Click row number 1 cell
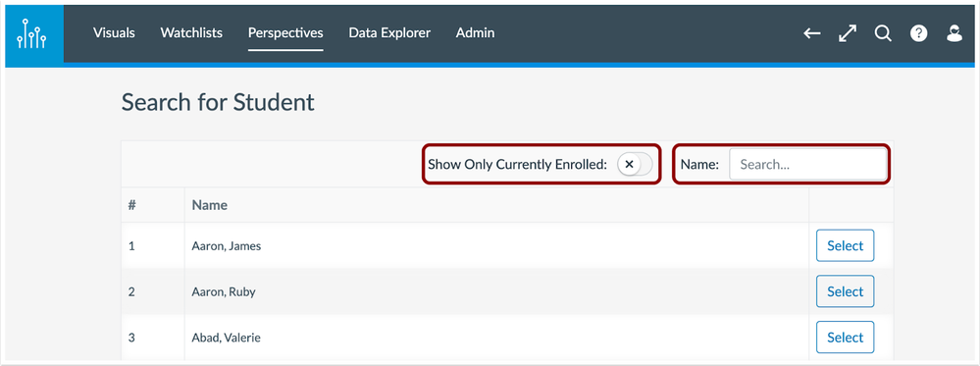 (x=153, y=246)
